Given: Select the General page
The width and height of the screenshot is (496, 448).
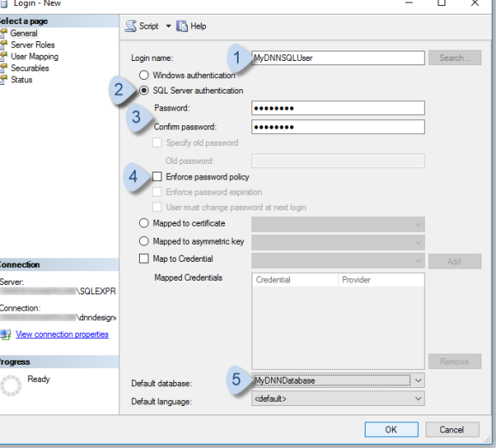Looking at the screenshot, I should [24, 33].
